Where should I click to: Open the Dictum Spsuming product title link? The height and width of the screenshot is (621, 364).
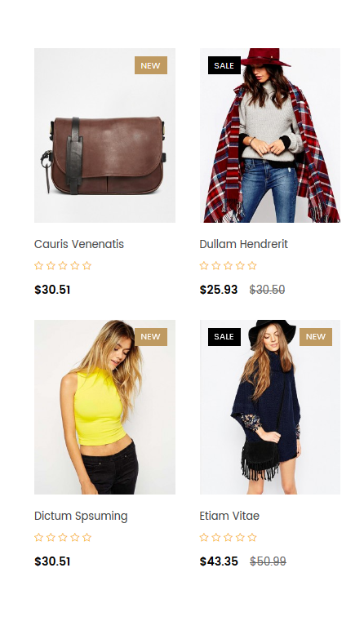coord(81,516)
